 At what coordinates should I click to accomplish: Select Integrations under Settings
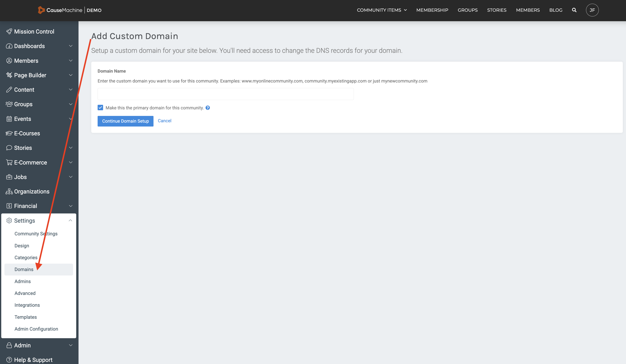27,305
